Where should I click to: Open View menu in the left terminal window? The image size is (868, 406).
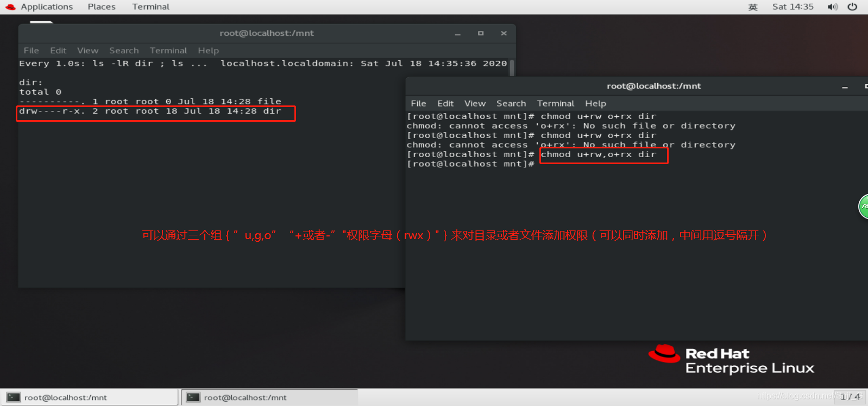[87, 51]
